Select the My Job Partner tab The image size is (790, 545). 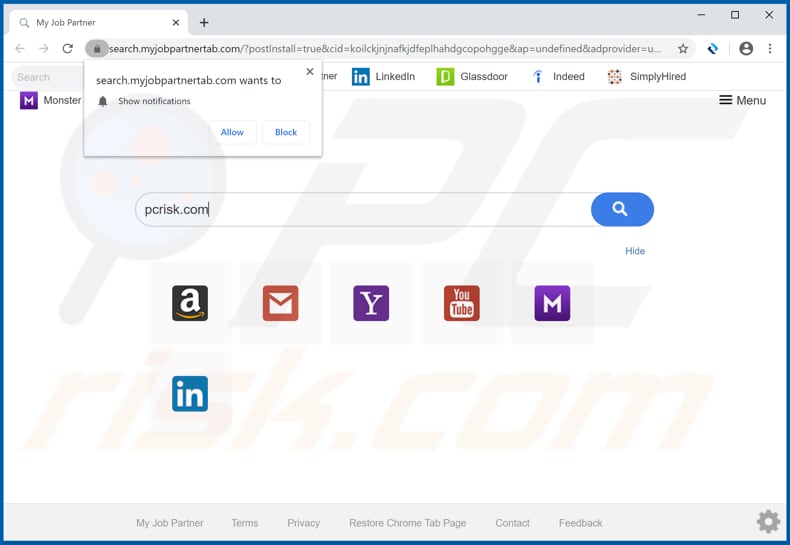[99, 23]
